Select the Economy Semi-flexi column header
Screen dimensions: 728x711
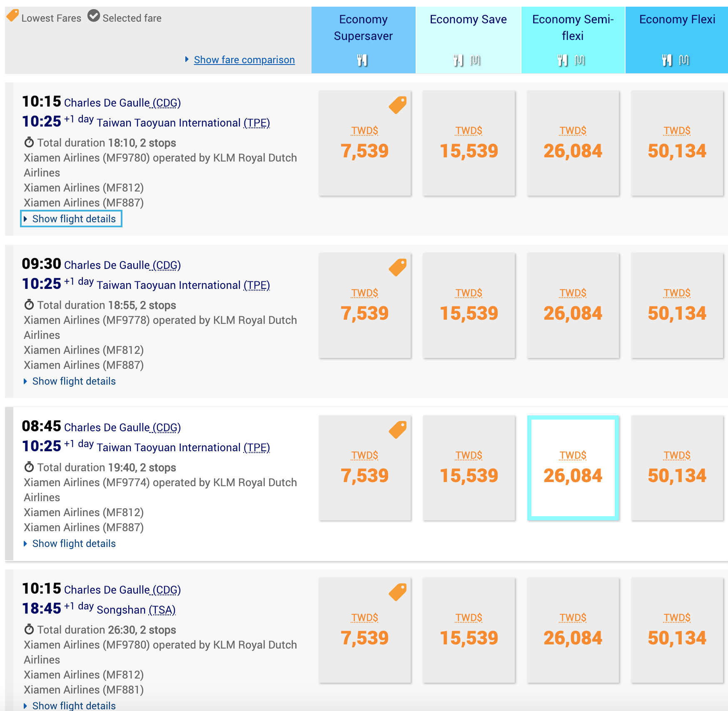573,40
